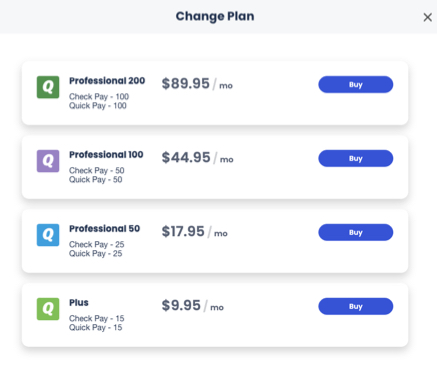The height and width of the screenshot is (371, 437).
Task: Buy the Professional 50 plan
Action: click(x=356, y=232)
